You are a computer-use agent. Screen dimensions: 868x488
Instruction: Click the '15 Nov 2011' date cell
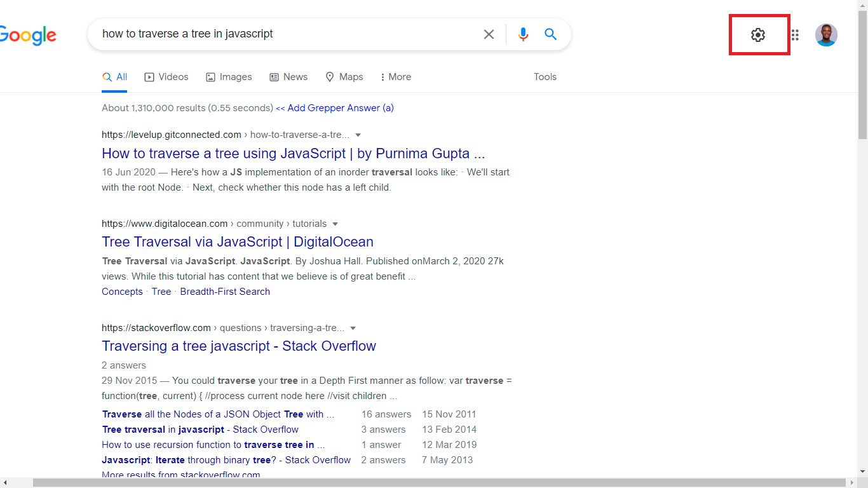point(449,414)
